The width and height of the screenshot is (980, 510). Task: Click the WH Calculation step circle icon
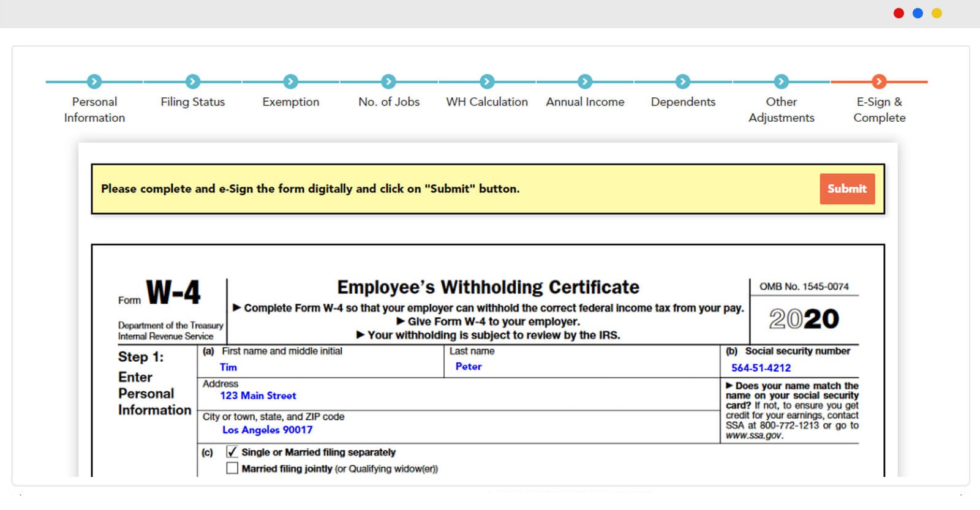[487, 81]
